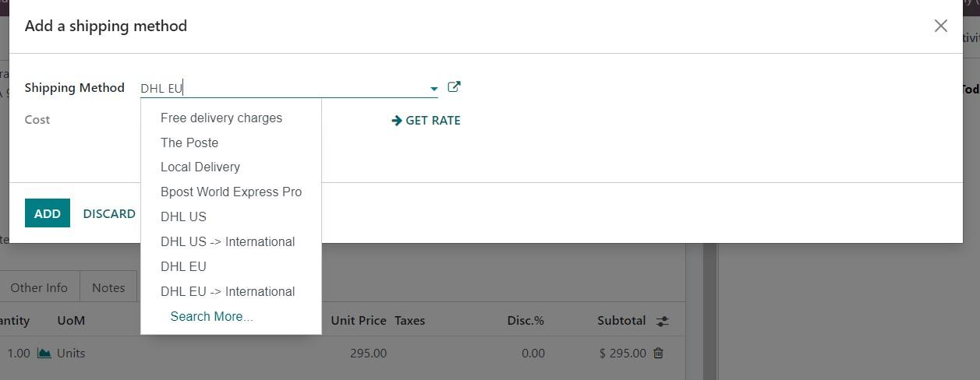Image resolution: width=980 pixels, height=380 pixels.
Task: Discard the shipping method dialog
Action: coord(109,213)
